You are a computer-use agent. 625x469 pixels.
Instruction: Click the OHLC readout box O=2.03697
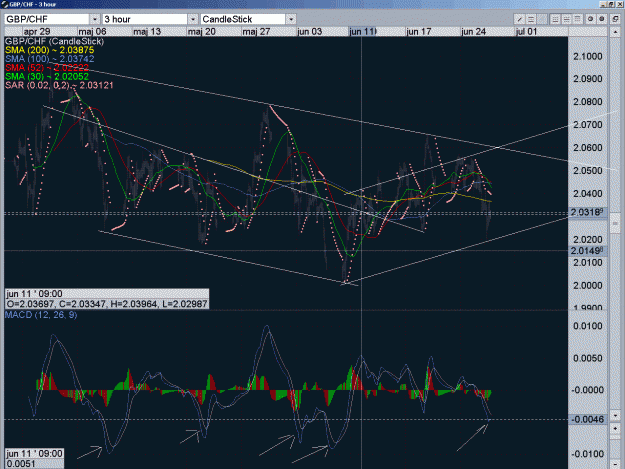coord(107,304)
